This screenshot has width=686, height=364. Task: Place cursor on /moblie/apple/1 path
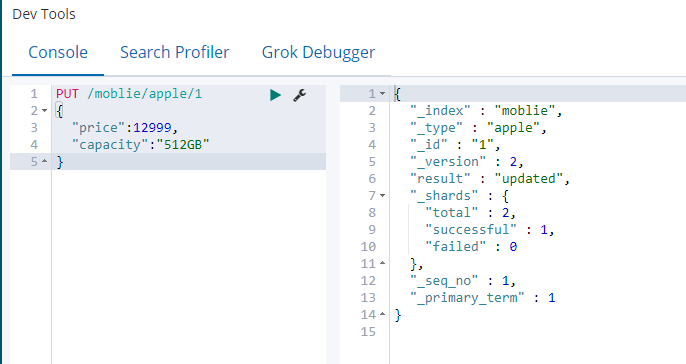(144, 94)
